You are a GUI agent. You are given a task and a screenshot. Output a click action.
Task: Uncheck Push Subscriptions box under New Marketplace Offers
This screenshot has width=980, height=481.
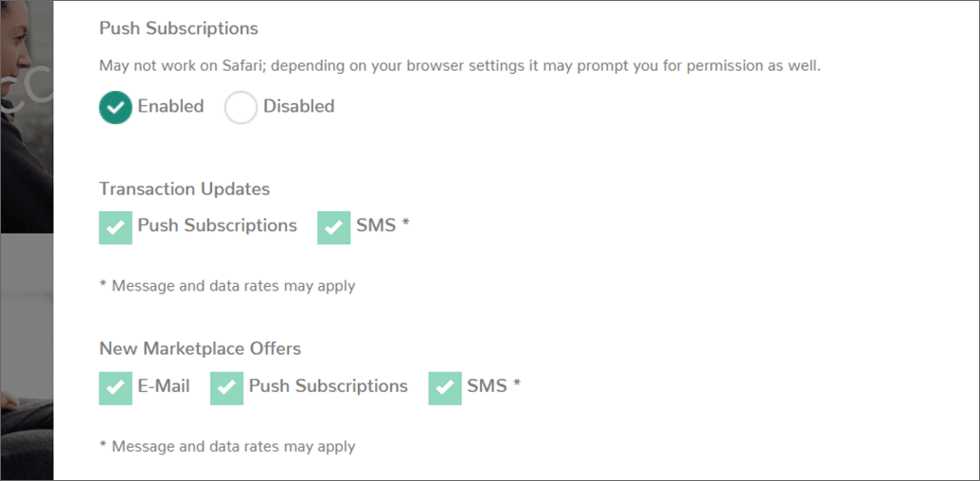click(x=227, y=388)
